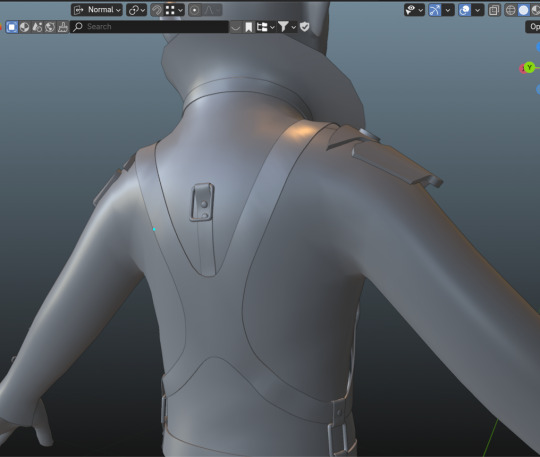The image size is (540, 457).
Task: Click the globe mode icon
Action: (x=50, y=27)
